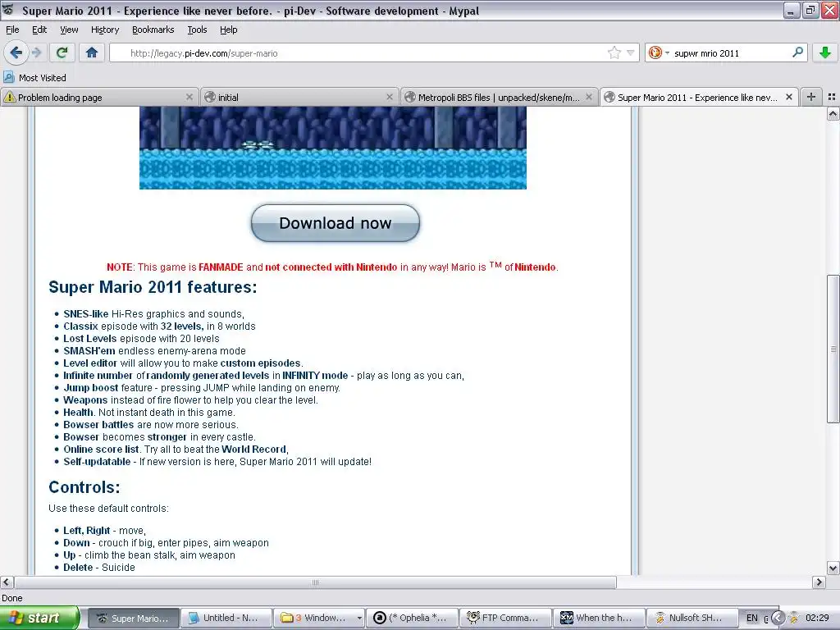Click the 'Delete - Suicide' control line

coord(99,568)
